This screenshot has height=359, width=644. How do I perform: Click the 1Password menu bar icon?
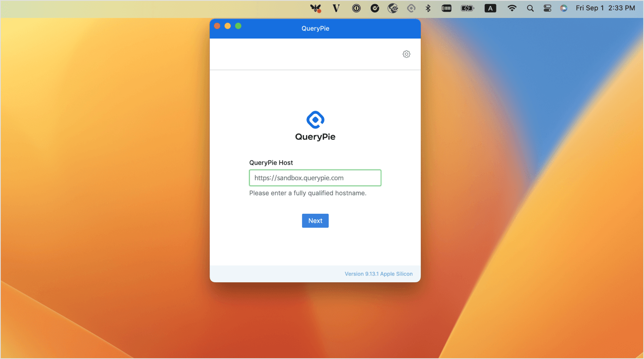(357, 8)
